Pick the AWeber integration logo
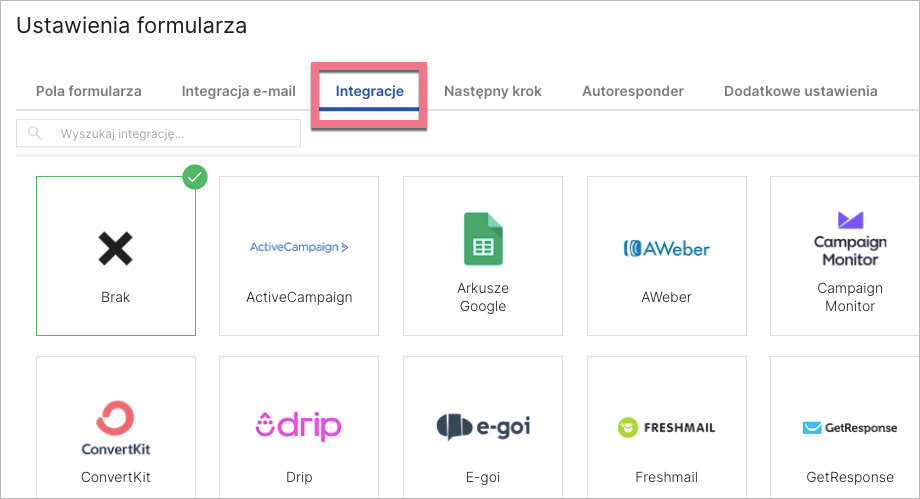Image resolution: width=920 pixels, height=499 pixels. [x=667, y=247]
